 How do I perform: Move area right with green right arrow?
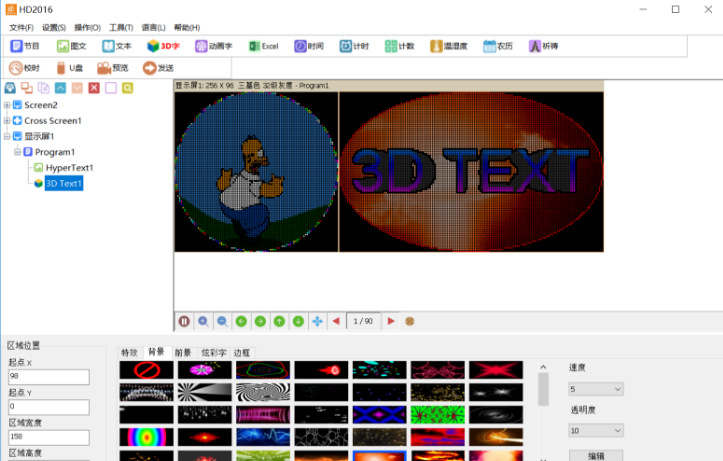coord(260,321)
